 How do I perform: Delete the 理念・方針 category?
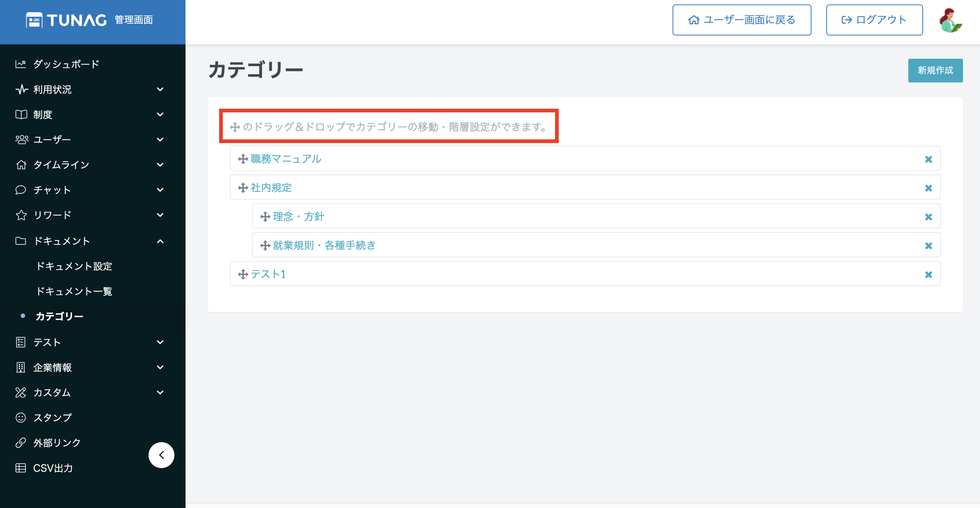929,217
